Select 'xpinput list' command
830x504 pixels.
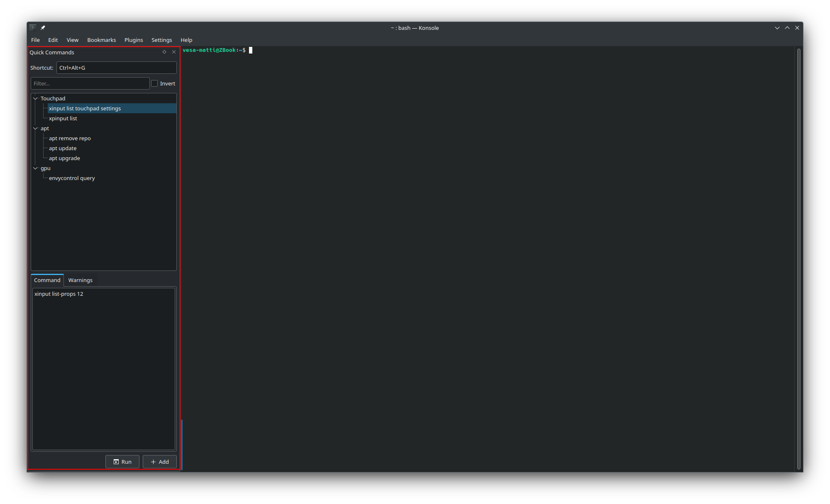[63, 118]
